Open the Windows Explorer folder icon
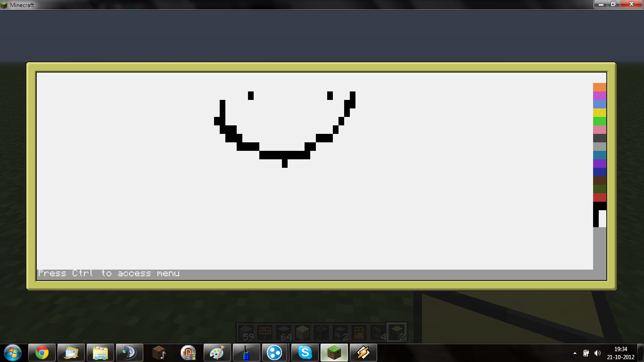Screen dimensions: 644x362 click(x=100, y=353)
